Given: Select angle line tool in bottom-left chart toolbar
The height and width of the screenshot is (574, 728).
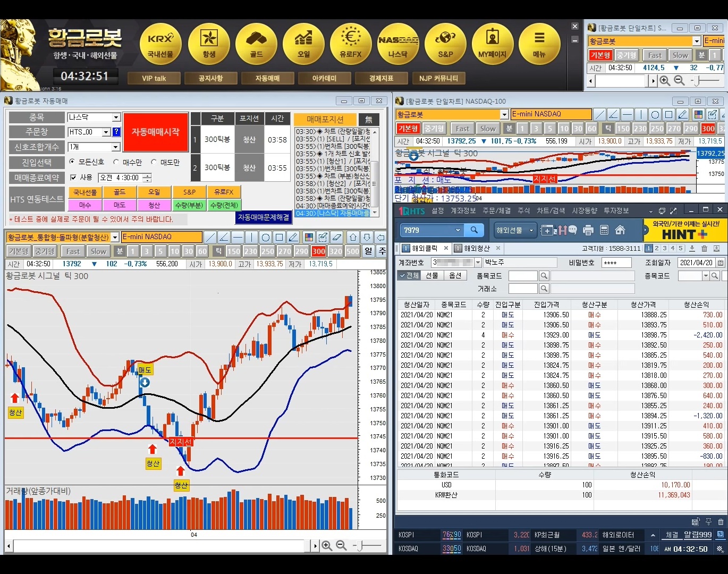Looking at the screenshot, I should pyautogui.click(x=224, y=237).
